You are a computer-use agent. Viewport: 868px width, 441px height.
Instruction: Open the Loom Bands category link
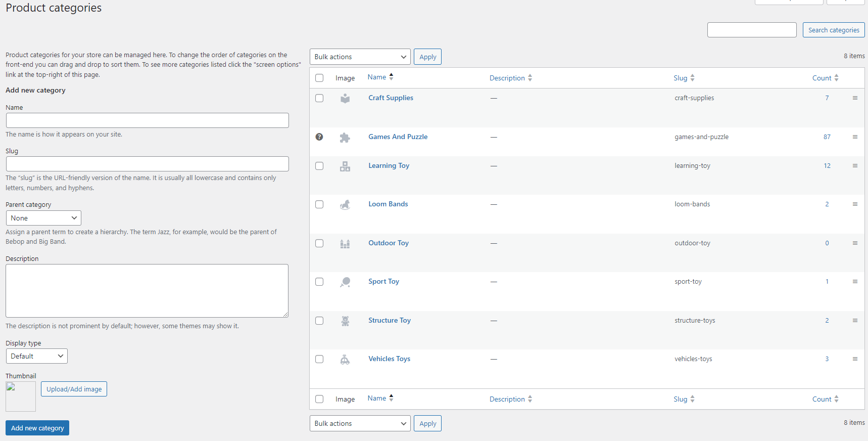pyautogui.click(x=388, y=204)
